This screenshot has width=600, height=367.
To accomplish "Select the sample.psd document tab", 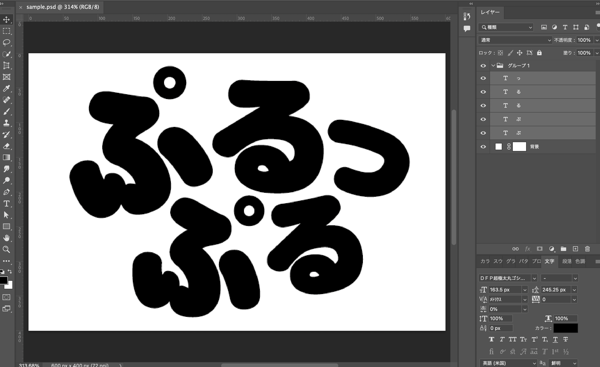I will [x=62, y=7].
